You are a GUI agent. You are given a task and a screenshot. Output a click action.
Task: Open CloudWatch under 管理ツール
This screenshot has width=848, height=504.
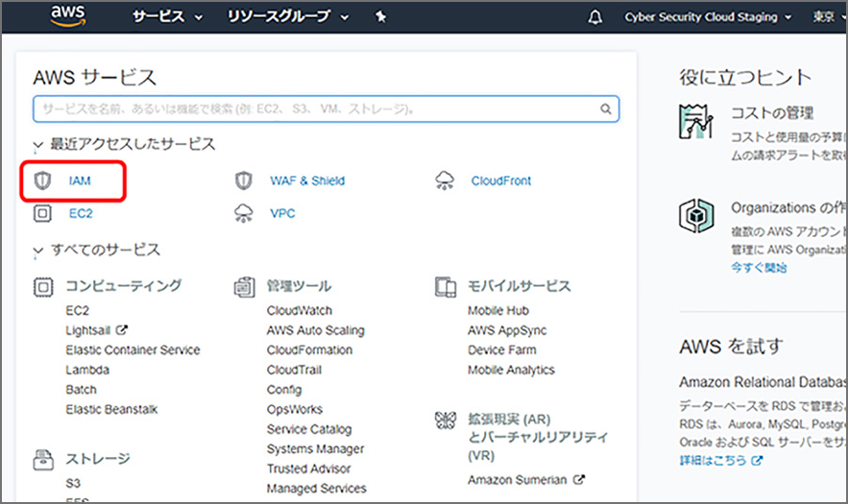tap(299, 311)
